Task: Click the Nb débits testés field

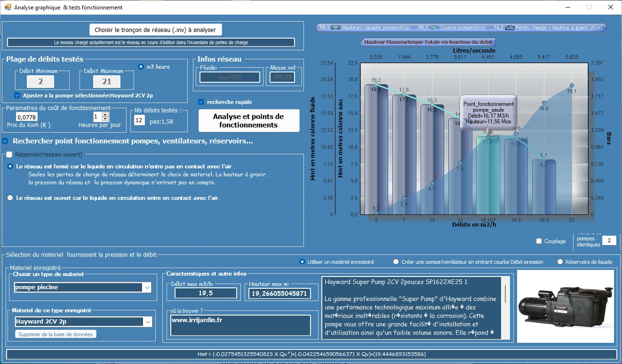Action: (139, 120)
